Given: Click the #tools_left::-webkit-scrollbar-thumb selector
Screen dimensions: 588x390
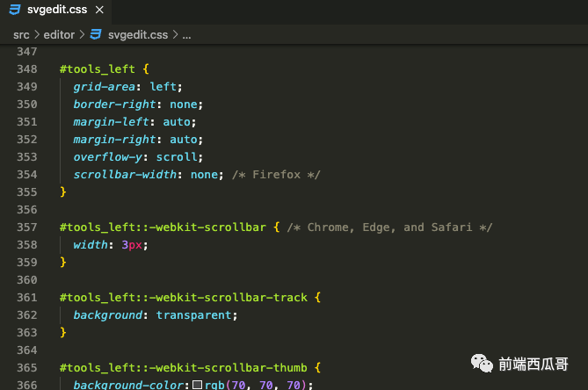Looking at the screenshot, I should (184, 367).
